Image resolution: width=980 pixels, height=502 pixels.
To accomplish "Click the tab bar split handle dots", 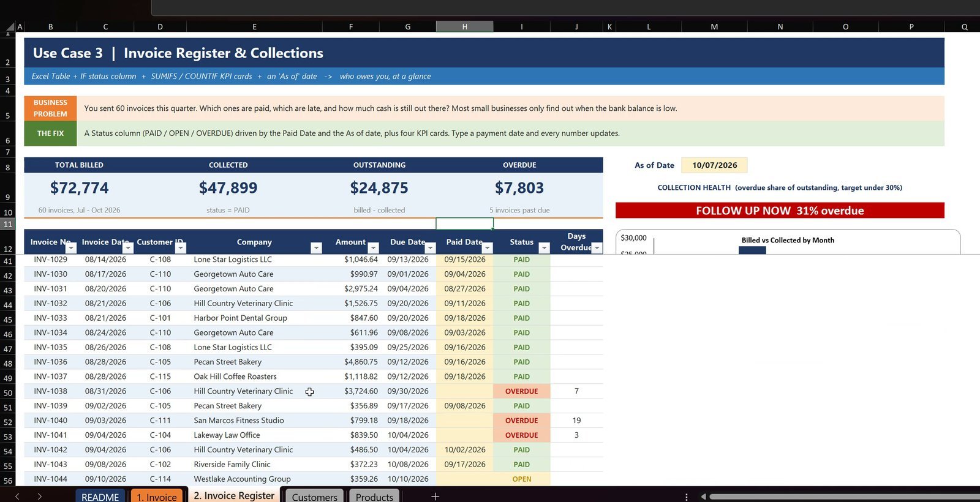I will pos(686,496).
